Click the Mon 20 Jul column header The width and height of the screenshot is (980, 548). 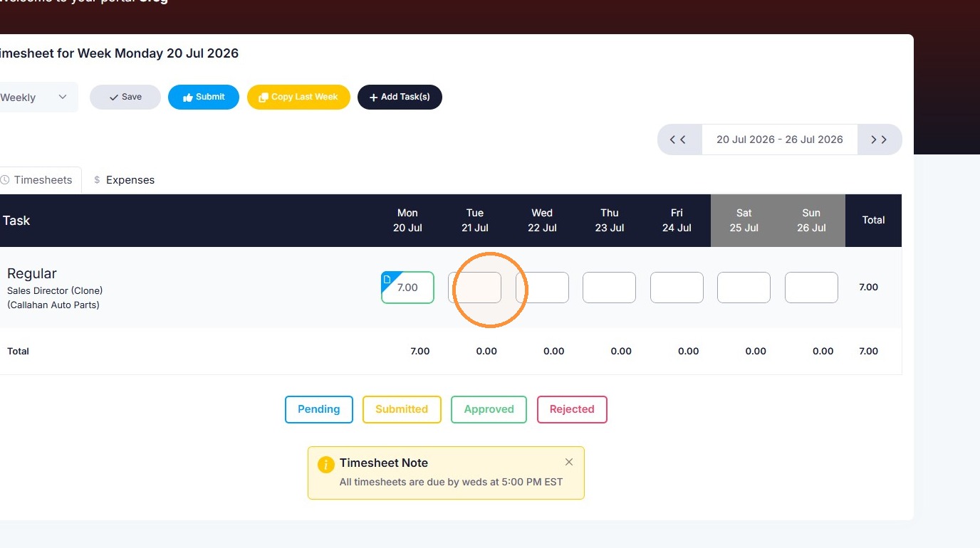click(407, 221)
